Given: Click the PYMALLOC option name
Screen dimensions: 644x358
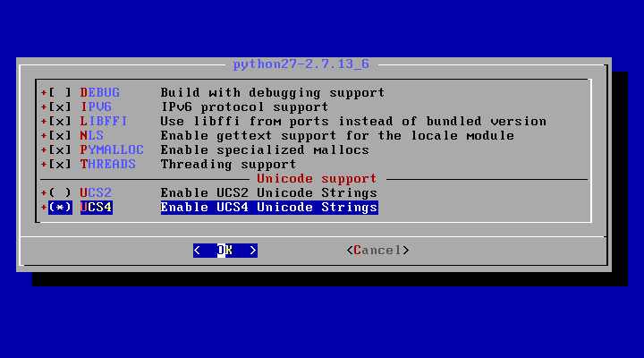Looking at the screenshot, I should click(x=112, y=150).
